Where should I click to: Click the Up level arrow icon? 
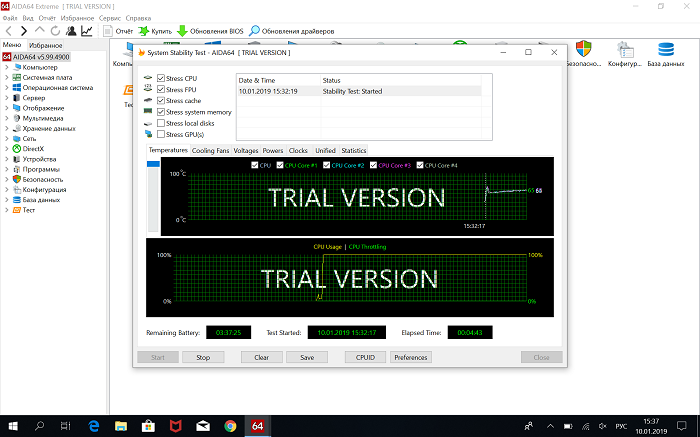40,31
